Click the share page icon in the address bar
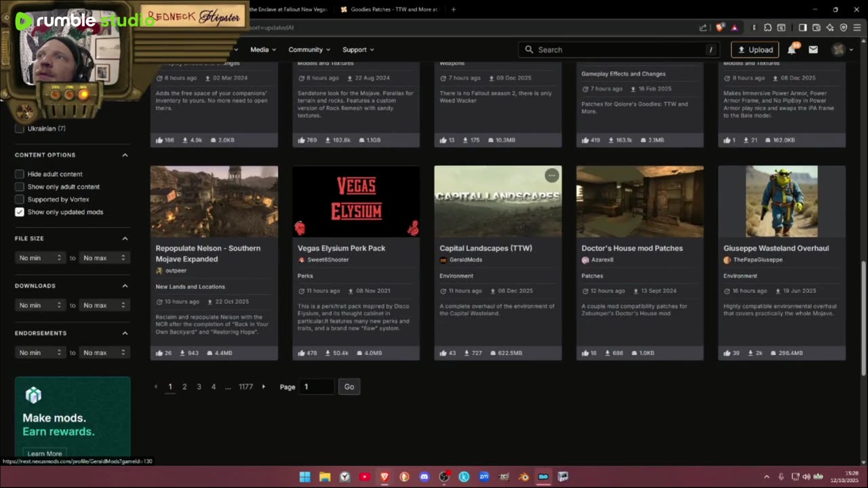The image size is (868, 488). point(703,28)
